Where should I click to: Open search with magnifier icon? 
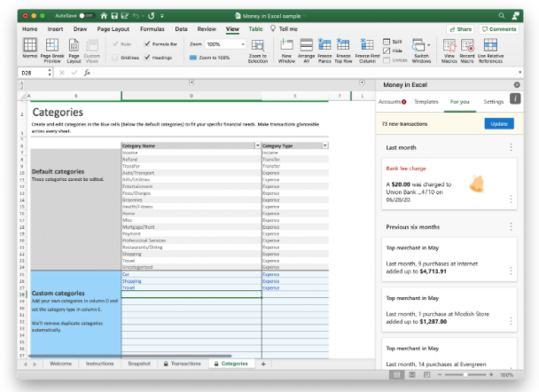pyautogui.click(x=502, y=16)
